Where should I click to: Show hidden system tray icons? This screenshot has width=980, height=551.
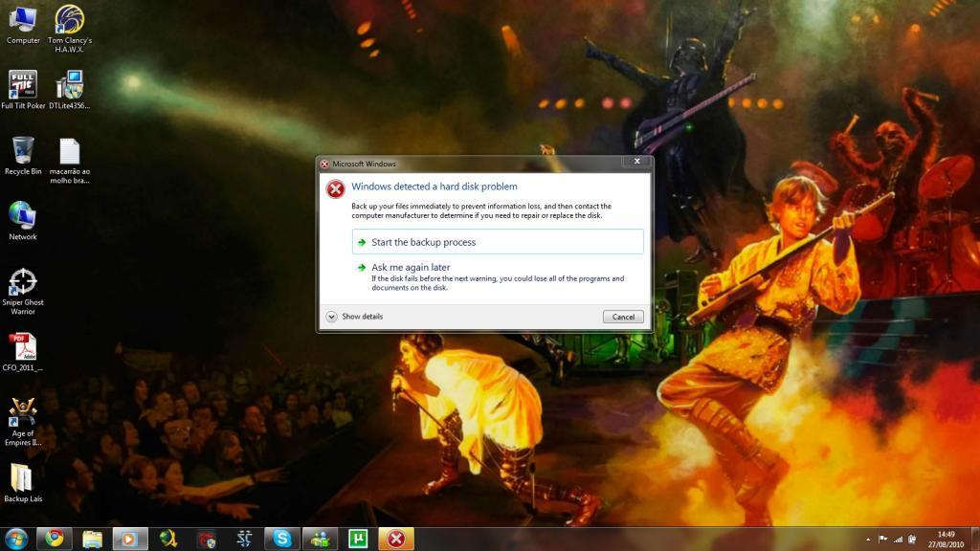coord(868,540)
